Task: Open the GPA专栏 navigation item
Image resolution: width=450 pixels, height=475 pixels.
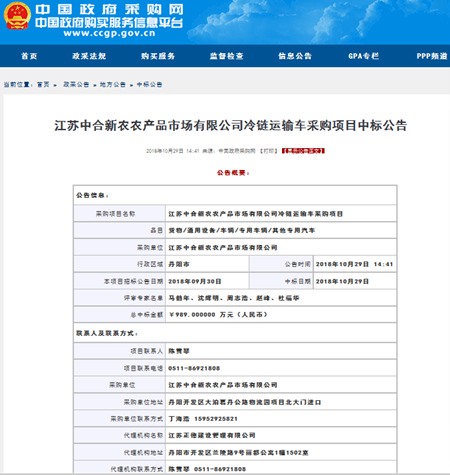Action: [x=363, y=56]
